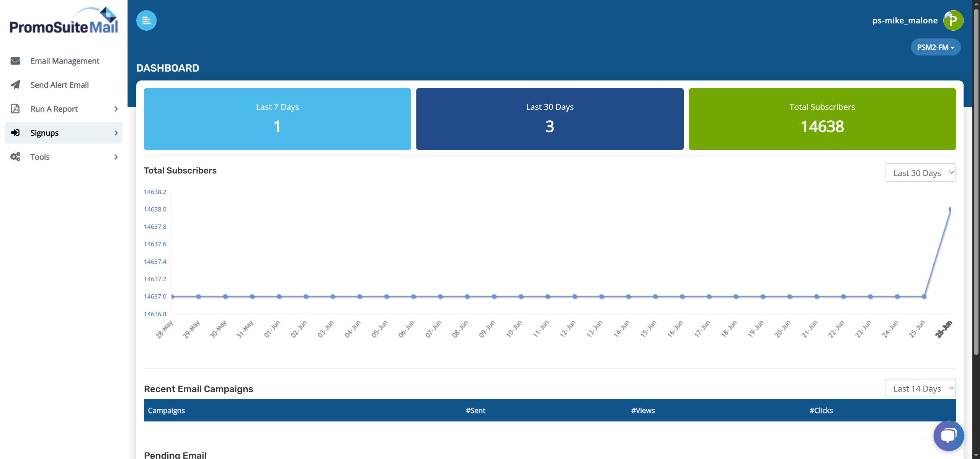Click the paper plane Send Alert icon

pyautogui.click(x=15, y=85)
